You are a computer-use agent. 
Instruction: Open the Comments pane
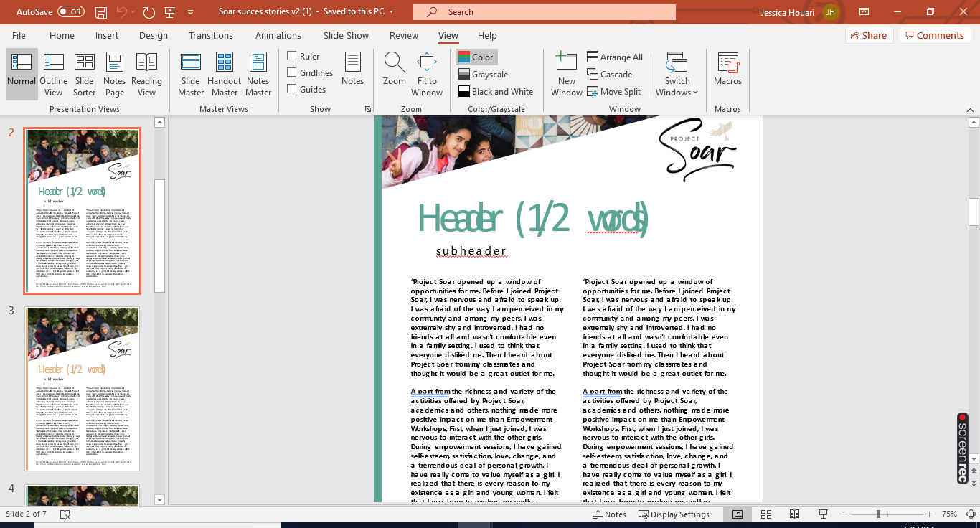935,35
